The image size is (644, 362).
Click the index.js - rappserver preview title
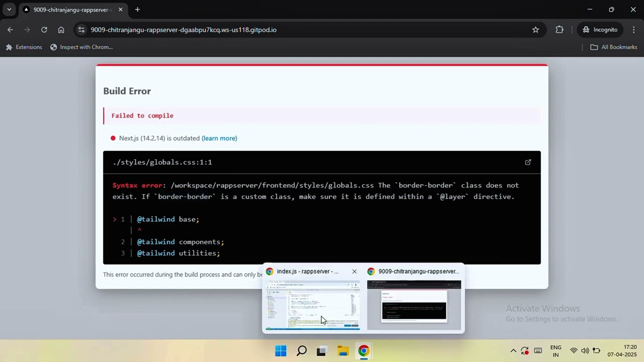[x=307, y=271]
